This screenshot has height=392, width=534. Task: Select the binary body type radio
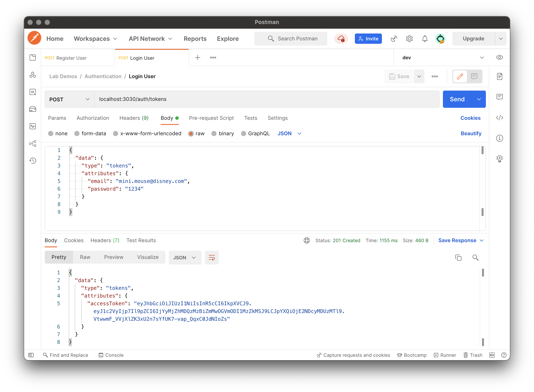[x=214, y=134]
